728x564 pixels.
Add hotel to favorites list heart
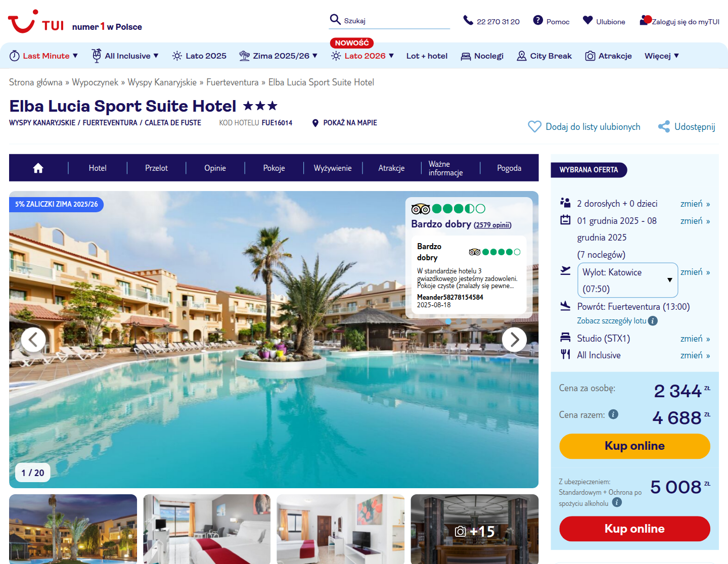coord(534,127)
